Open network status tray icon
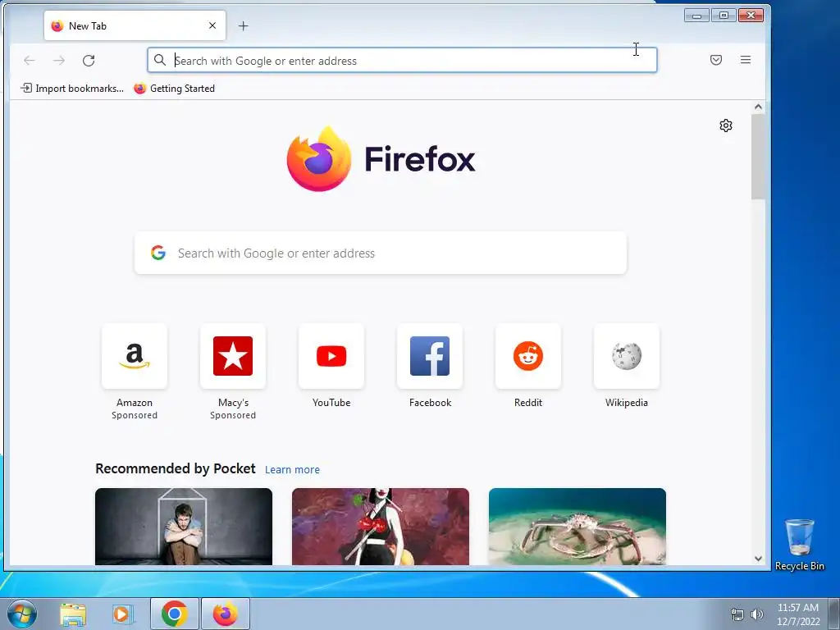 pyautogui.click(x=737, y=614)
